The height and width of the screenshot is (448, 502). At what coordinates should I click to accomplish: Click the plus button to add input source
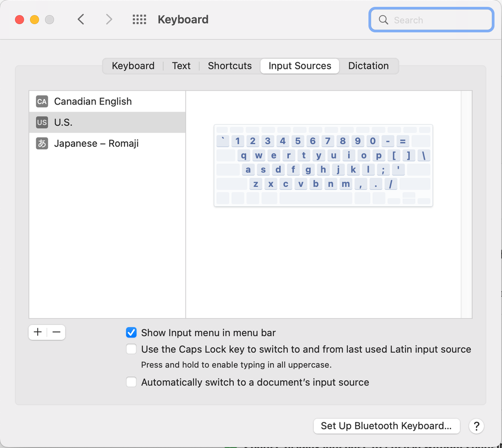pyautogui.click(x=38, y=332)
